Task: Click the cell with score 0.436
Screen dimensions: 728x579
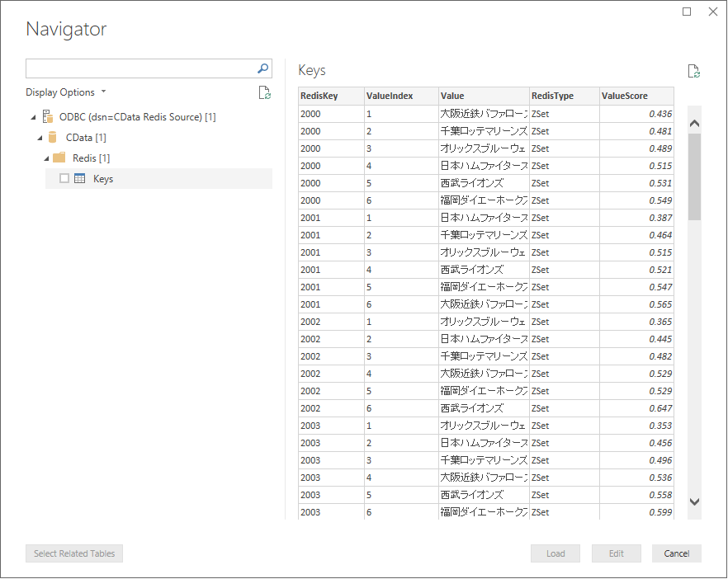Action: coord(636,114)
